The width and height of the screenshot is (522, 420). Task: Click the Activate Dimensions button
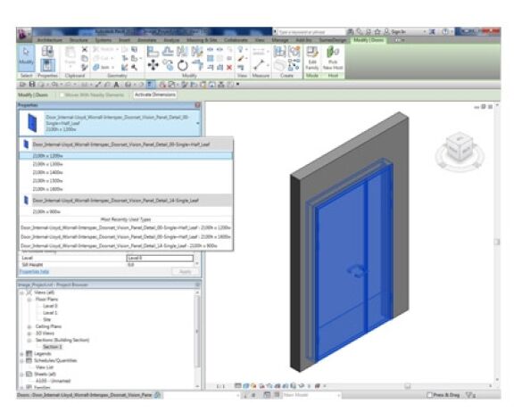[154, 95]
